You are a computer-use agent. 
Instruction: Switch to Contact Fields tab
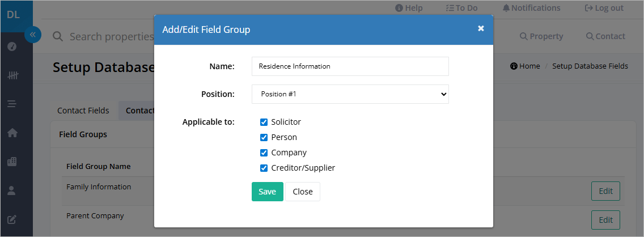83,111
